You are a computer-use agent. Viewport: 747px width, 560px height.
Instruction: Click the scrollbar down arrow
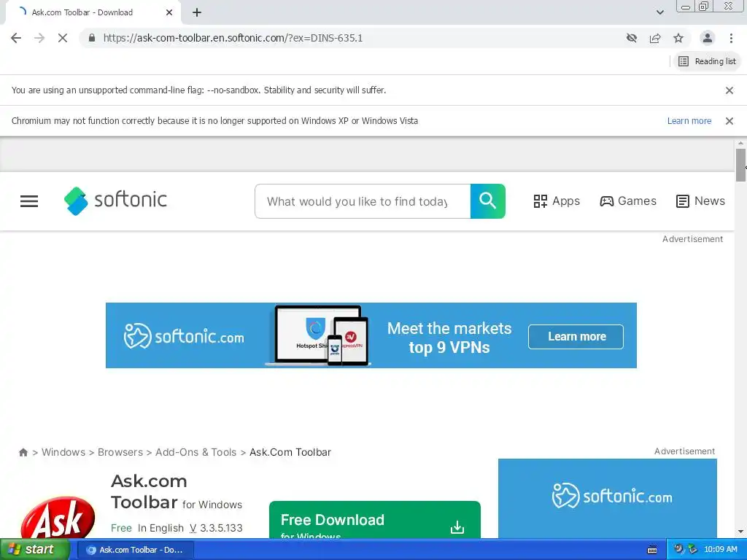click(740, 532)
